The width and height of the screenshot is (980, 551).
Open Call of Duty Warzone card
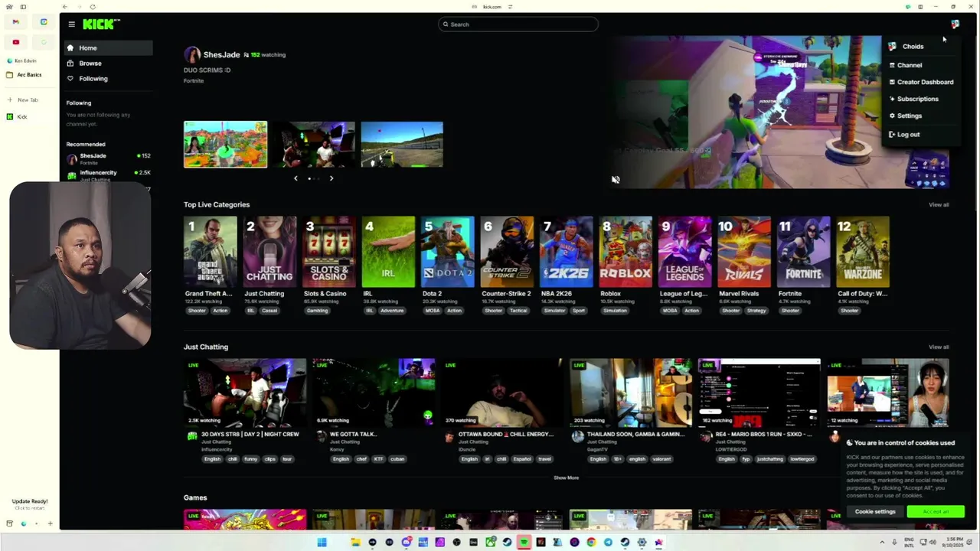(863, 252)
